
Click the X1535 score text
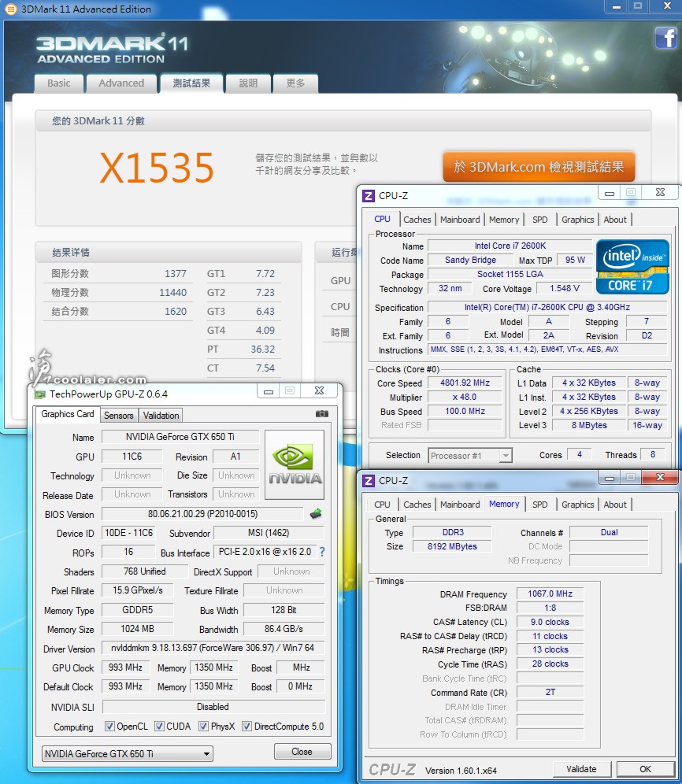158,168
